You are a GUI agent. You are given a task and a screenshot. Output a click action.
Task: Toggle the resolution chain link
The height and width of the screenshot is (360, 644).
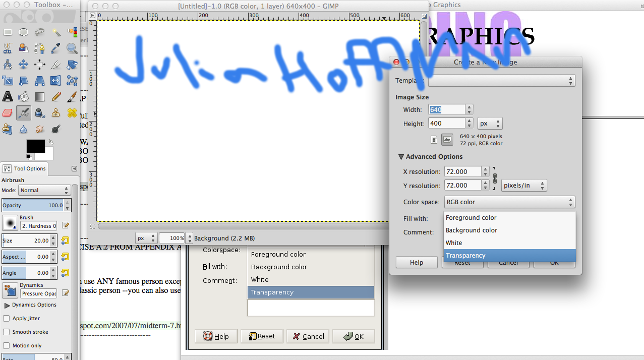tap(495, 178)
